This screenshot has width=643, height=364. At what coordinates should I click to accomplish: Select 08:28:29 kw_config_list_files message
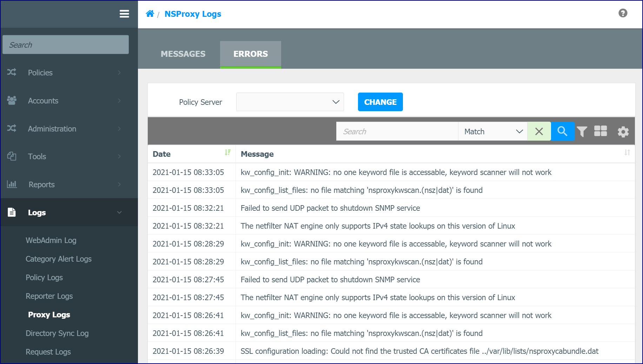tap(362, 262)
